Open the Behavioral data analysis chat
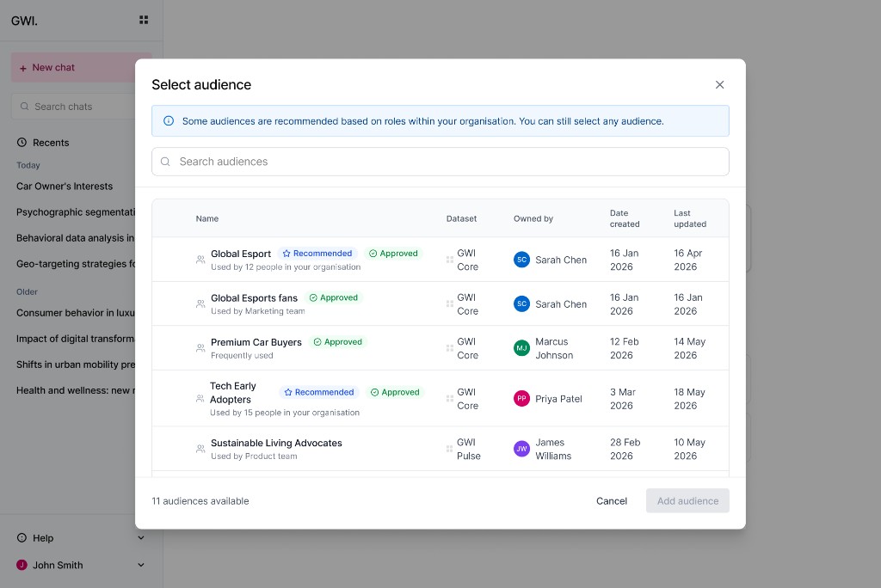 click(76, 237)
